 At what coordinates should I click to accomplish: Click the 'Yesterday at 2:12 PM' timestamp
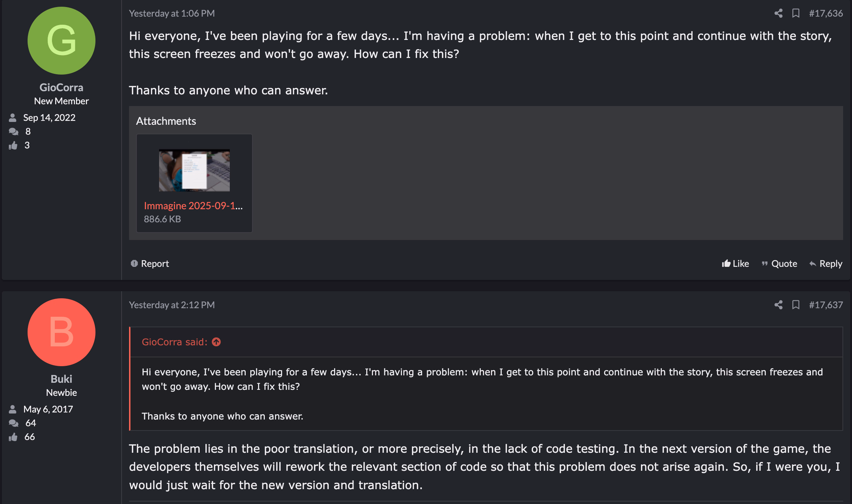tap(172, 305)
